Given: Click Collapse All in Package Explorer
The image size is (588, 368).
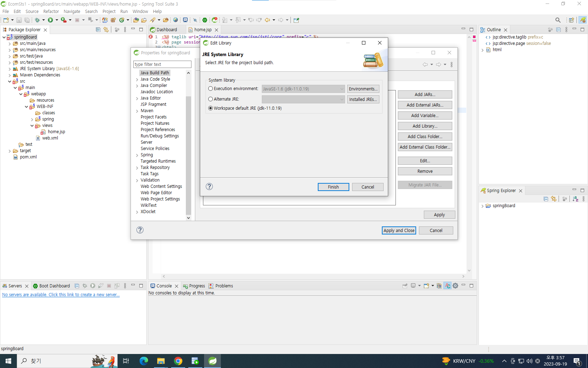Looking at the screenshot, I should (x=98, y=30).
